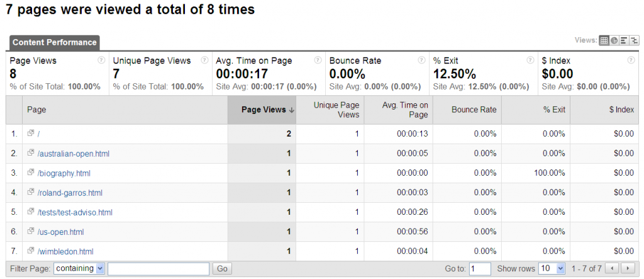The width and height of the screenshot is (644, 279).
Task: Open /biography.html in new window icon
Action: (31, 173)
